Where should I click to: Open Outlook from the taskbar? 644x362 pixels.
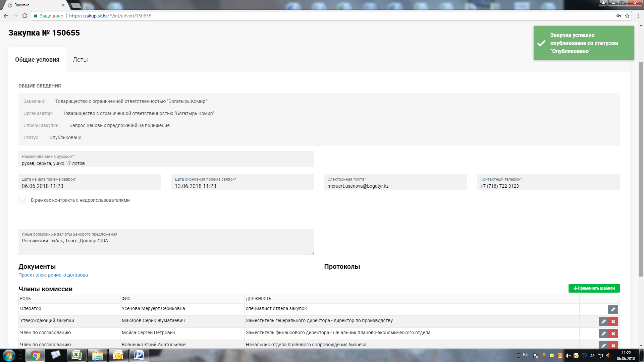pyautogui.click(x=118, y=355)
